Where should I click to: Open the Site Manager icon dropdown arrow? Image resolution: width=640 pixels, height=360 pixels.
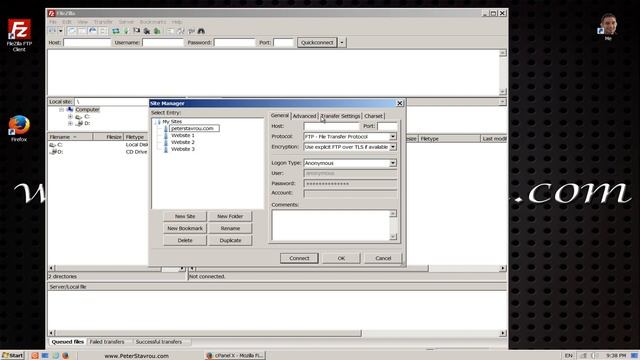click(61, 31)
